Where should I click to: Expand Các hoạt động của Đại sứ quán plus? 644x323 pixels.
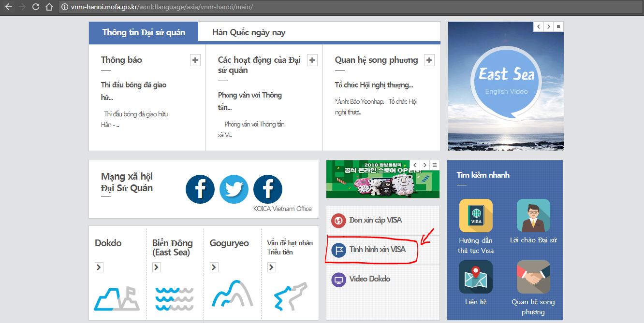coord(312,60)
